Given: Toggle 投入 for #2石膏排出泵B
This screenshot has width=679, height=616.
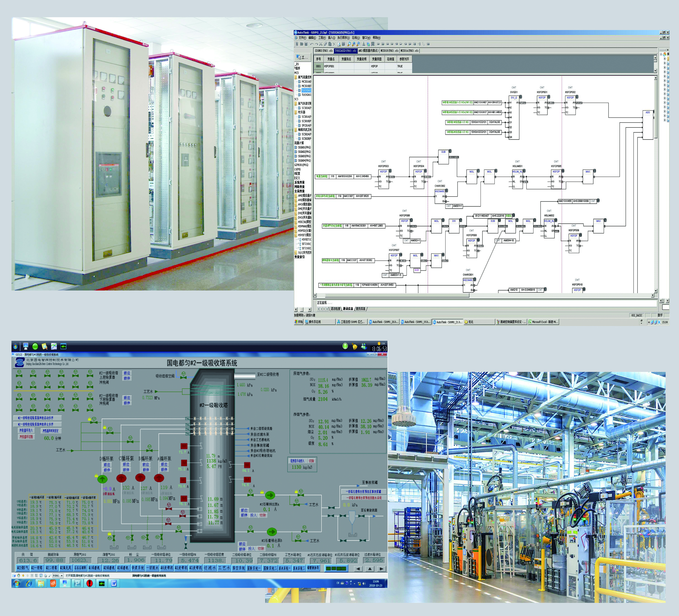Looking at the screenshot, I should coord(251,548).
